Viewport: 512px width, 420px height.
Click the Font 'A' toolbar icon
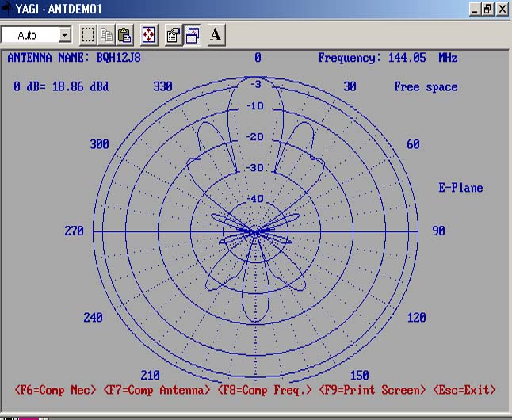216,35
